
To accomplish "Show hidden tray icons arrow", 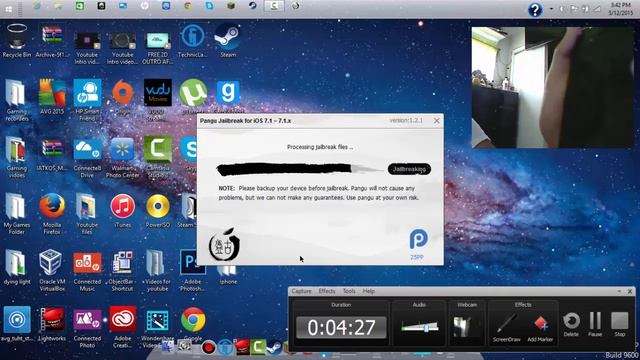I will tap(551, 9).
